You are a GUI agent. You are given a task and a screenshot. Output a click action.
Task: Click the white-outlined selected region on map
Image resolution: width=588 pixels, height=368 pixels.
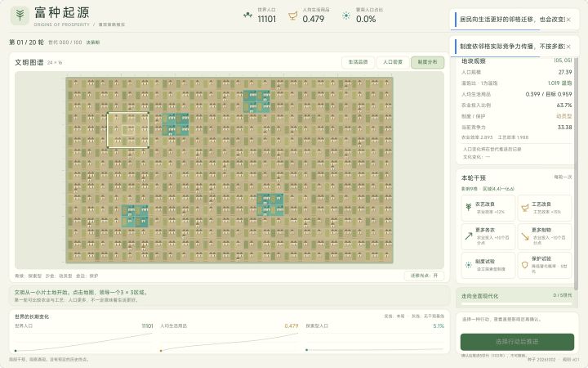(128, 130)
